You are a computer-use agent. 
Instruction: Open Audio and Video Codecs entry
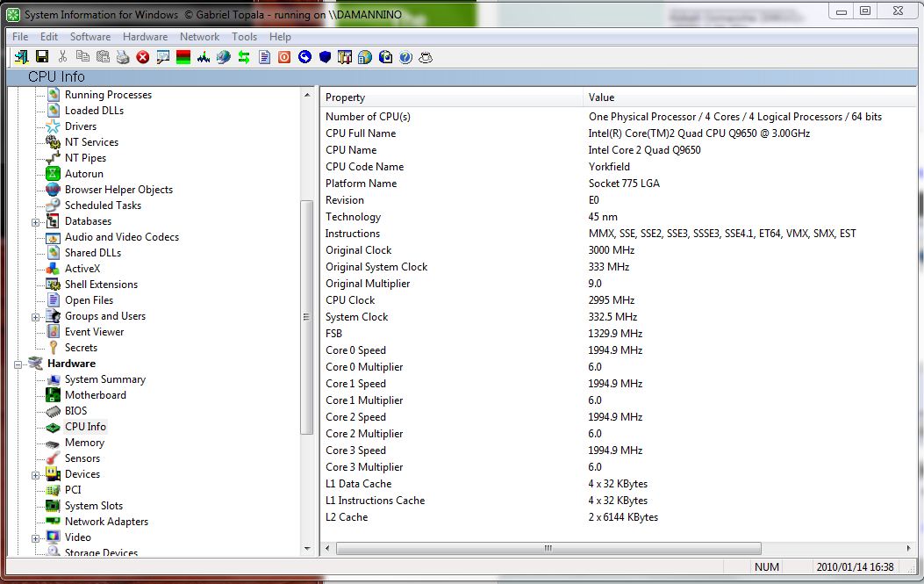pos(121,236)
